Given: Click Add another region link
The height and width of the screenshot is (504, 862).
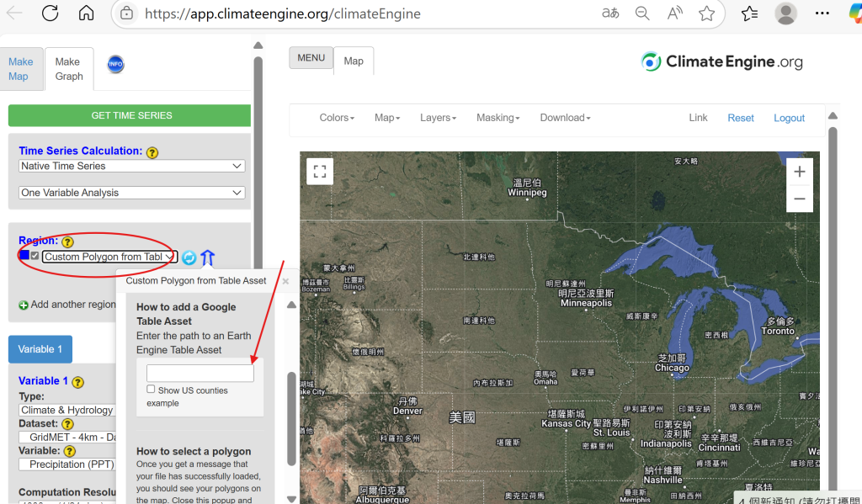Looking at the screenshot, I should coord(73,305).
